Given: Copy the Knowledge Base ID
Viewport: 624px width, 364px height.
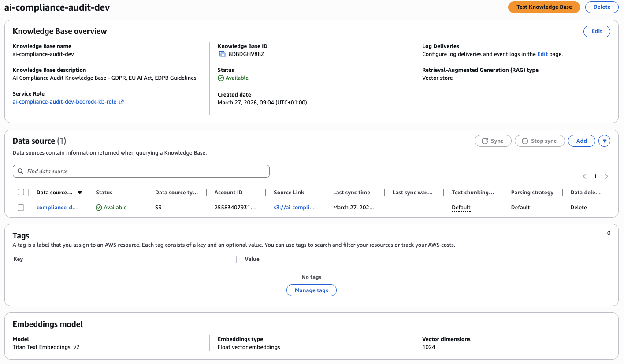Looking at the screenshot, I should [222, 54].
